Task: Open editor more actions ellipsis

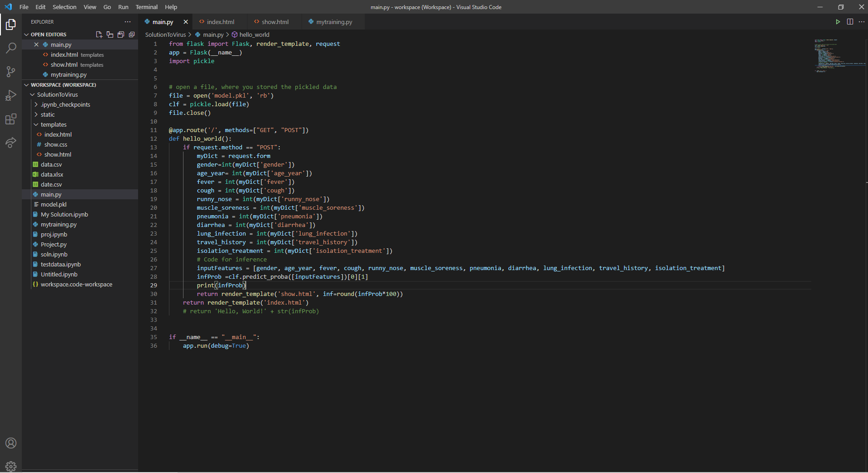Action: coord(862,22)
